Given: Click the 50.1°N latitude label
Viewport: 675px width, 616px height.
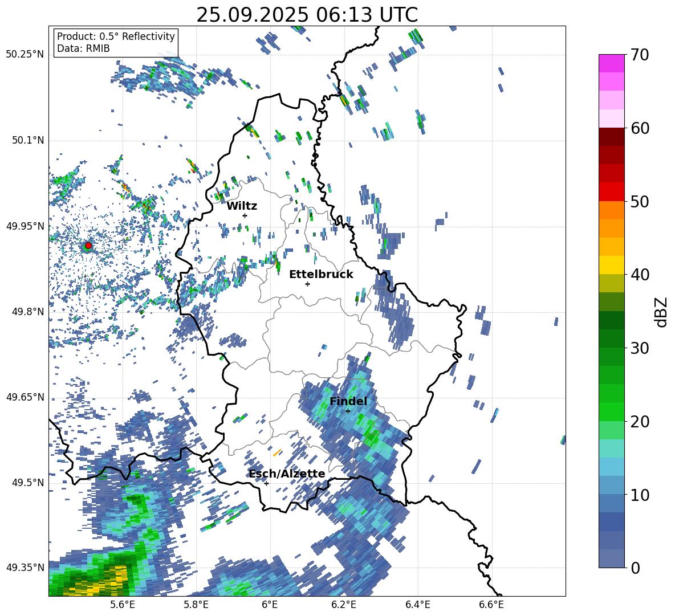Looking at the screenshot, I should 27,141.
